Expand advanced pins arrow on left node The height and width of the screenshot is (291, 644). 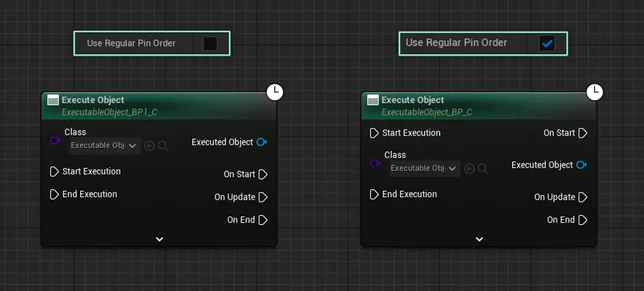pos(159,239)
